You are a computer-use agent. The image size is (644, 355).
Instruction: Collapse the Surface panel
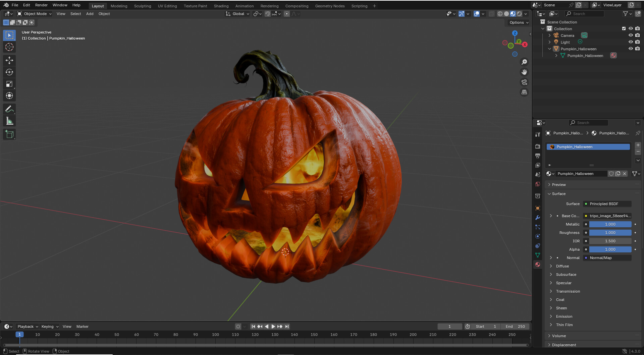[559, 194]
